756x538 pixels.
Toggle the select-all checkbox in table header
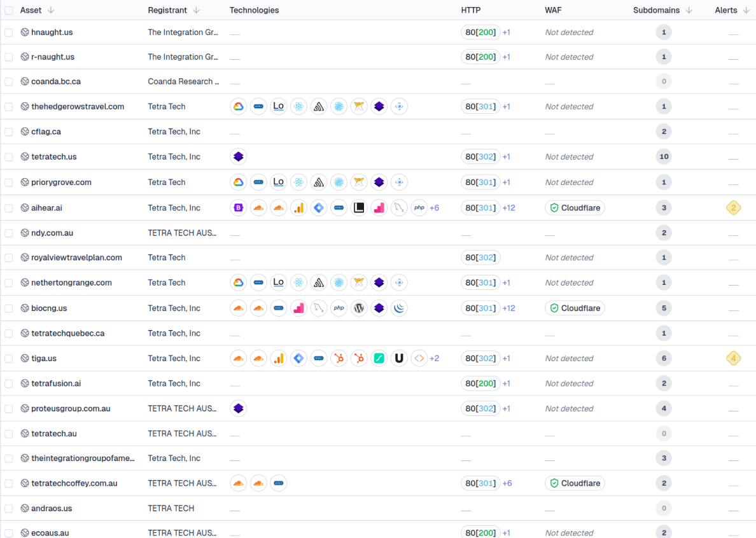(9, 10)
